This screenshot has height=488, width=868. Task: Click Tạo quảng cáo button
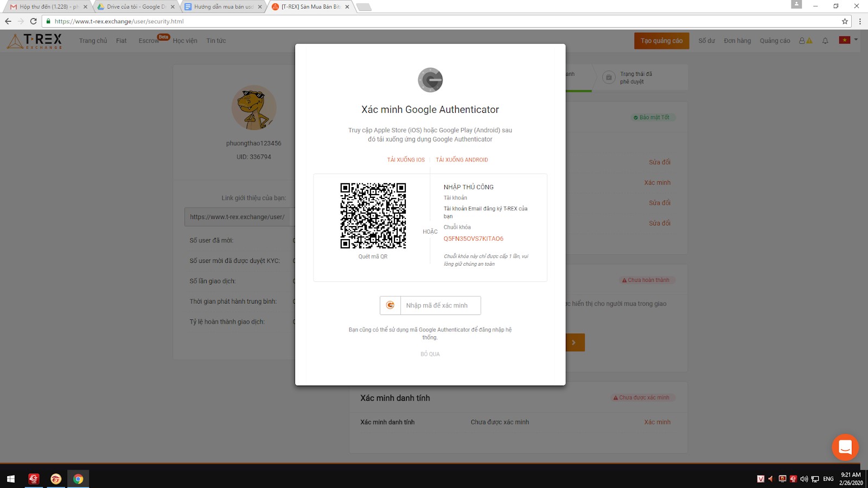661,41
